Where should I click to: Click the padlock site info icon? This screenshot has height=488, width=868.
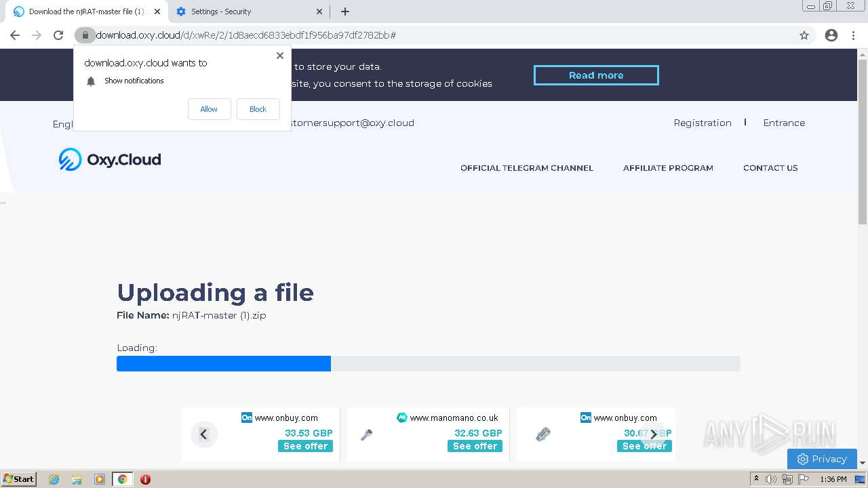(x=85, y=35)
